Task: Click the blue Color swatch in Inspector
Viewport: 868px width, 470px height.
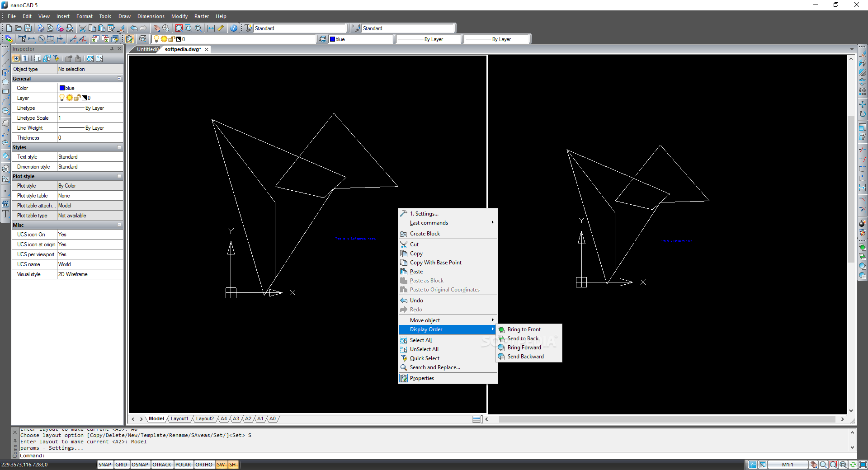Action: pyautogui.click(x=62, y=88)
